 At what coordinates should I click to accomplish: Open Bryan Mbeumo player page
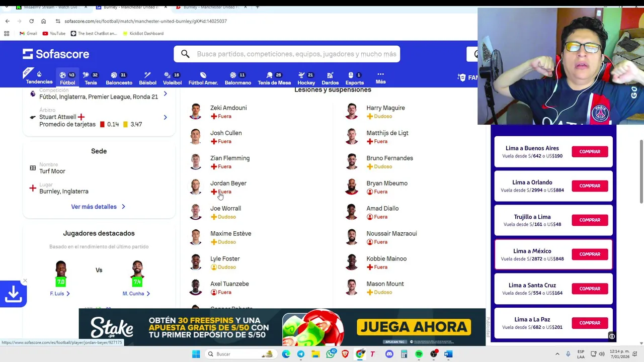pos(386,183)
